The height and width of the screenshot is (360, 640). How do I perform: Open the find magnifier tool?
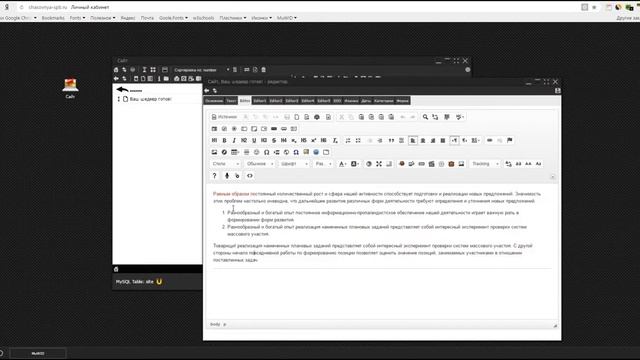click(x=425, y=117)
